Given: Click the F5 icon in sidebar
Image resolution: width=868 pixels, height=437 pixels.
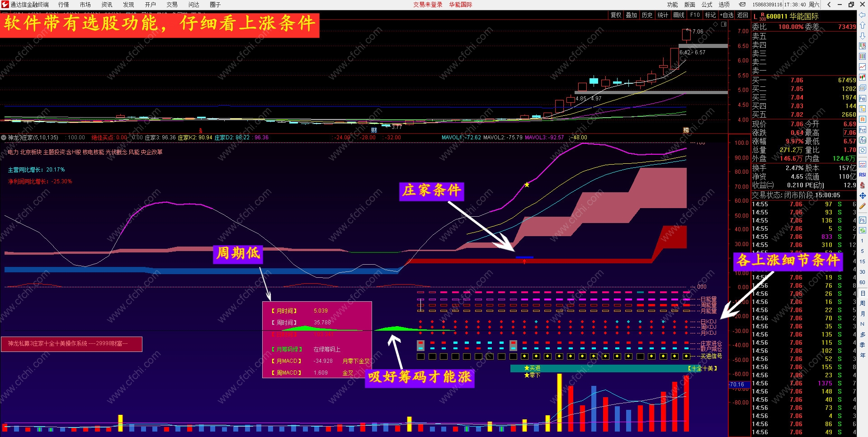Looking at the screenshot, I should [863, 220].
